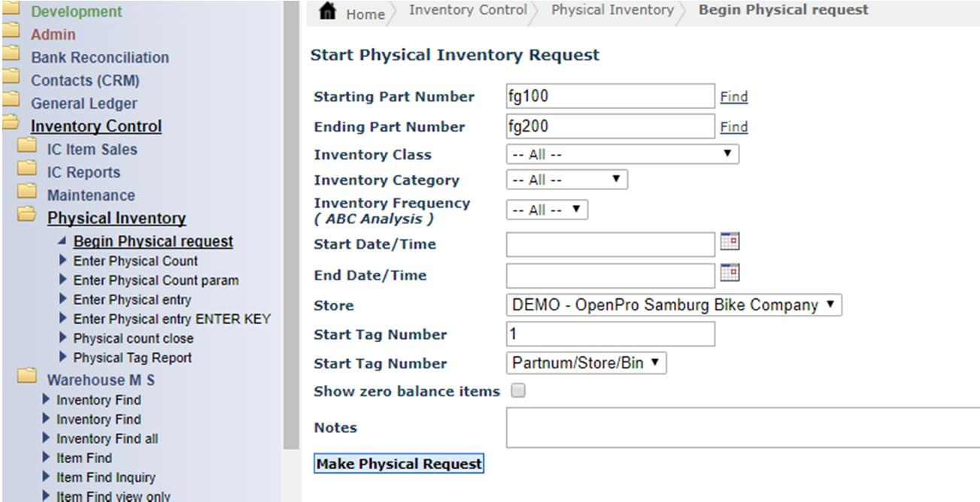Open the Bank Reconciliation folder
Viewport: 980px width, 502px height.
pyautogui.click(x=99, y=57)
